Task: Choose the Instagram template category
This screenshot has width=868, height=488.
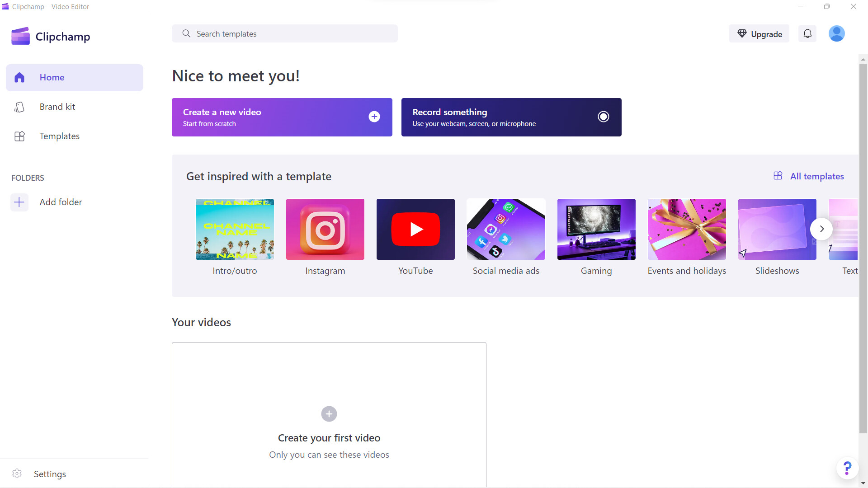Action: [325, 229]
